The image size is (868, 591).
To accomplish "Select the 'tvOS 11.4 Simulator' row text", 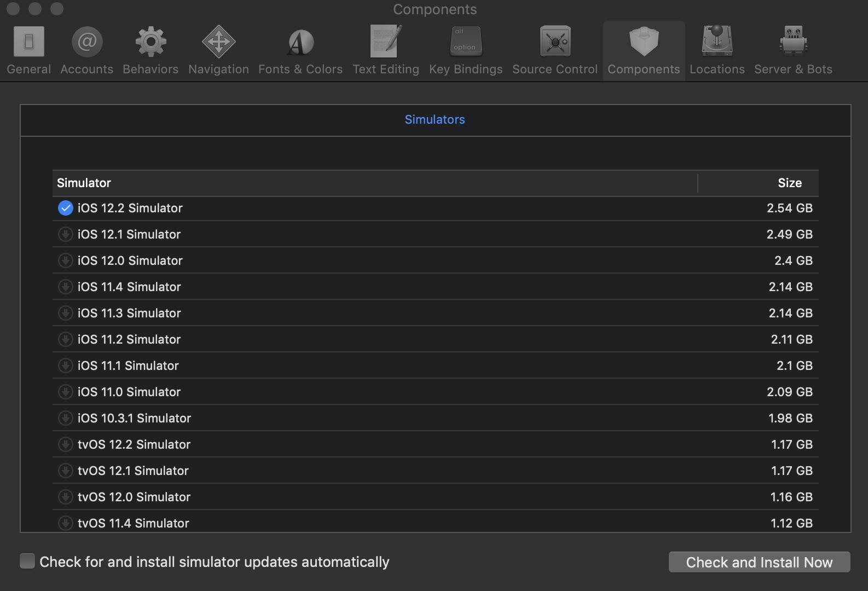I will click(134, 523).
